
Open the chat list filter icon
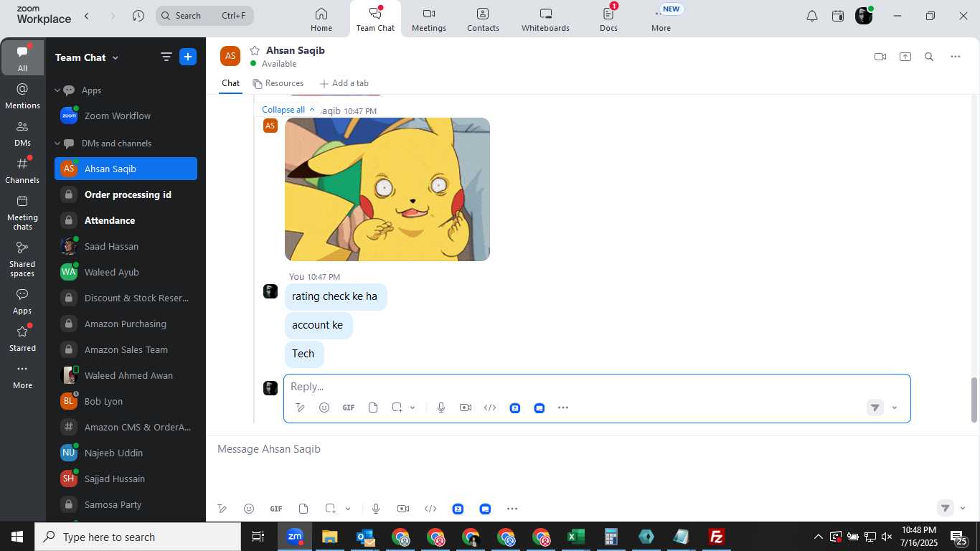tap(166, 57)
